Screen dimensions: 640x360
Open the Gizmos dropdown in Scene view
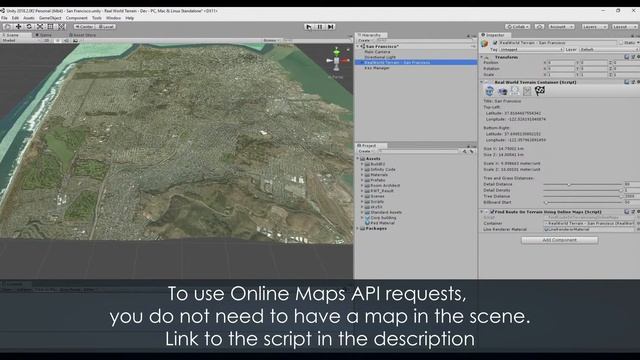tap(271, 41)
